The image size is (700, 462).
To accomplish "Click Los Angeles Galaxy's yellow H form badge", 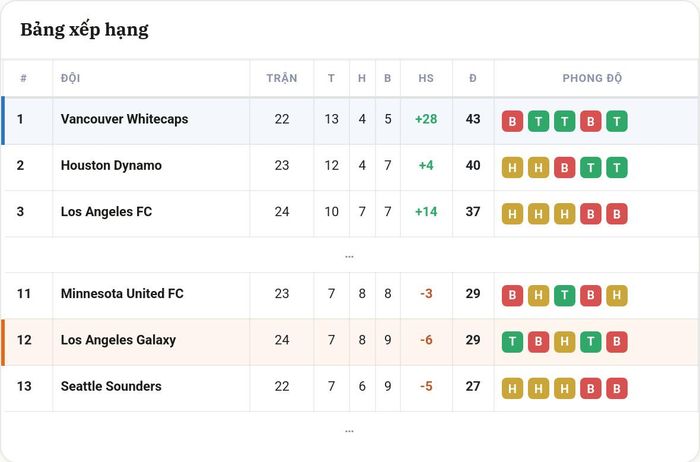I will (x=564, y=342).
